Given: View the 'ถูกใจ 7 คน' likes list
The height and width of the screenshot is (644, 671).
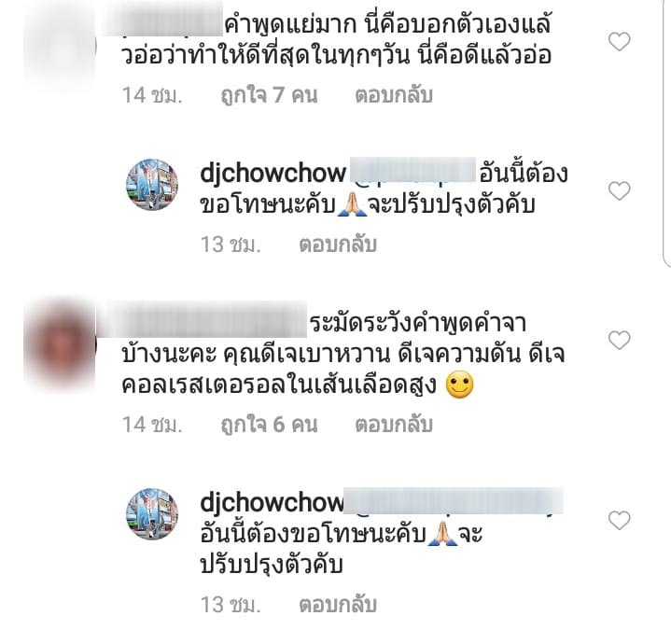Looking at the screenshot, I should click(x=269, y=95).
